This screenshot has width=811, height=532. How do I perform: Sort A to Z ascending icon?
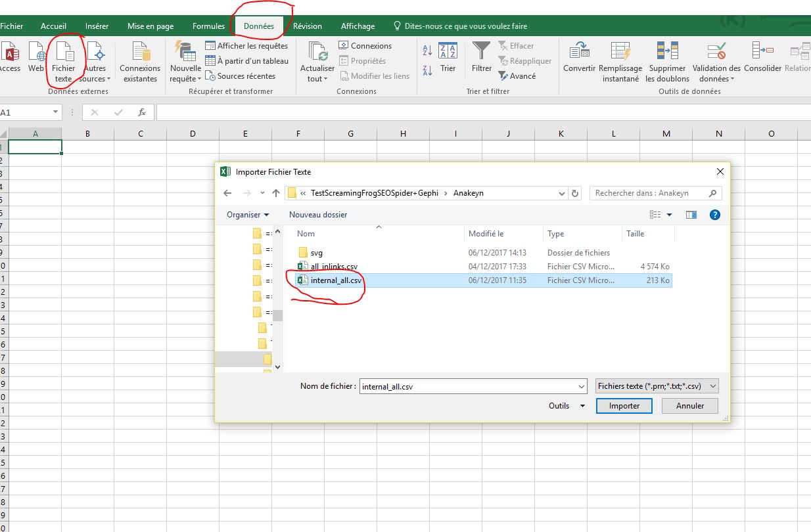[427, 50]
